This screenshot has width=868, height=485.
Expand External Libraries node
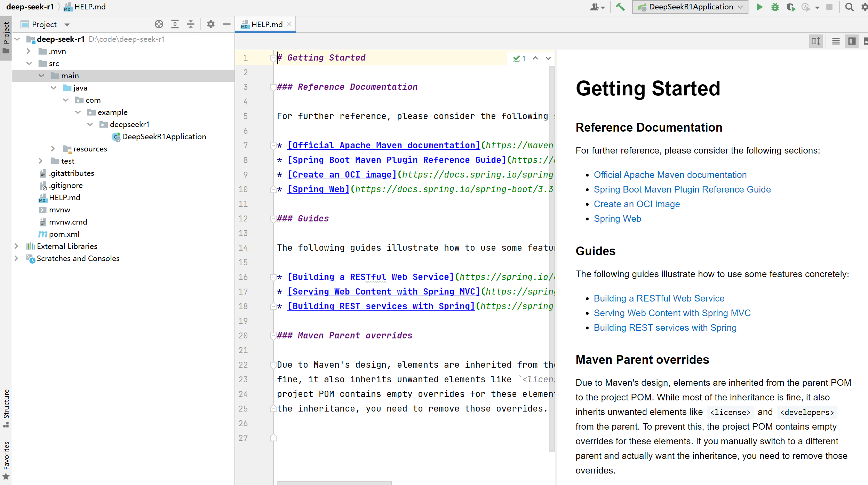(x=16, y=246)
